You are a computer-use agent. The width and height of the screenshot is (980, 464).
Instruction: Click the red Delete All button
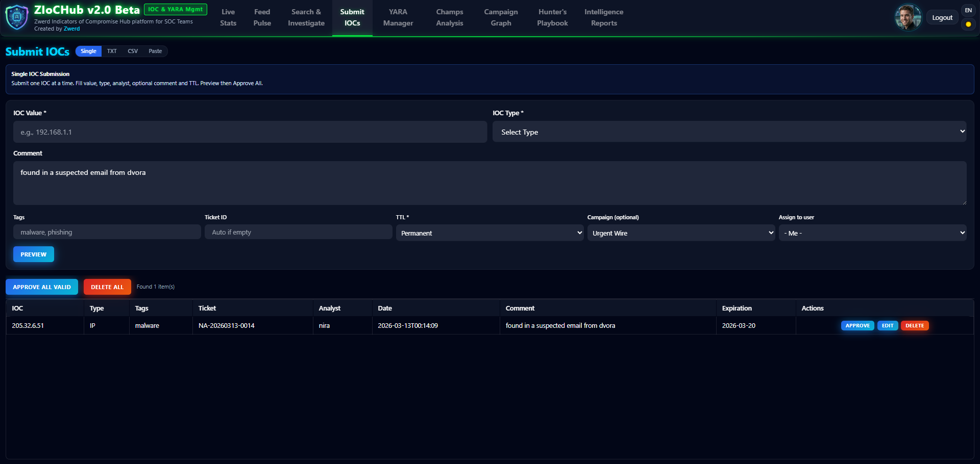click(107, 287)
